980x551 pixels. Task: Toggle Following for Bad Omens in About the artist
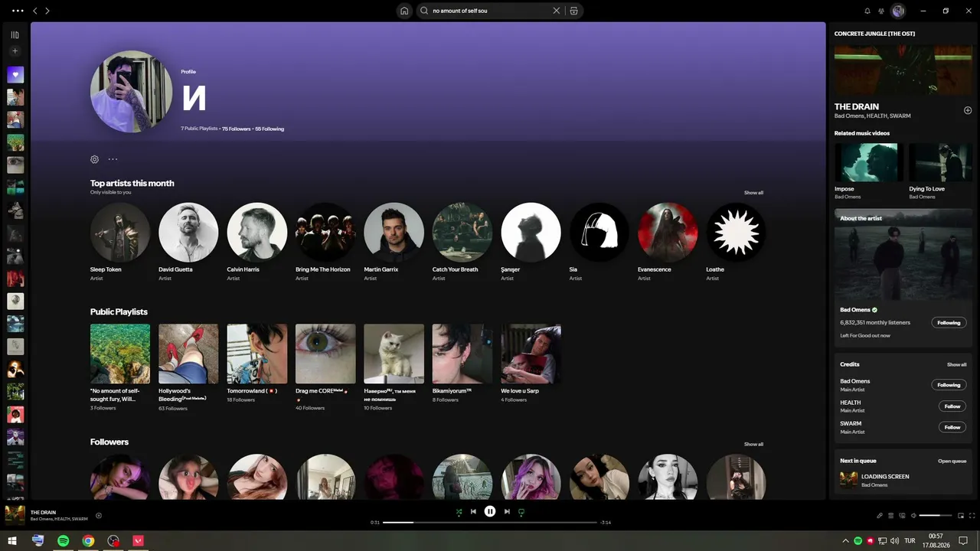949,322
